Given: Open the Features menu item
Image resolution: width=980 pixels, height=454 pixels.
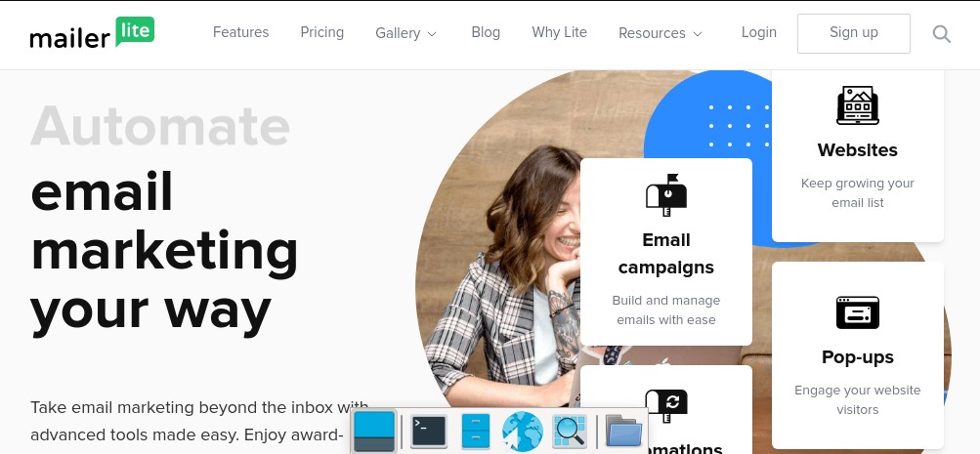Looking at the screenshot, I should coord(240,32).
